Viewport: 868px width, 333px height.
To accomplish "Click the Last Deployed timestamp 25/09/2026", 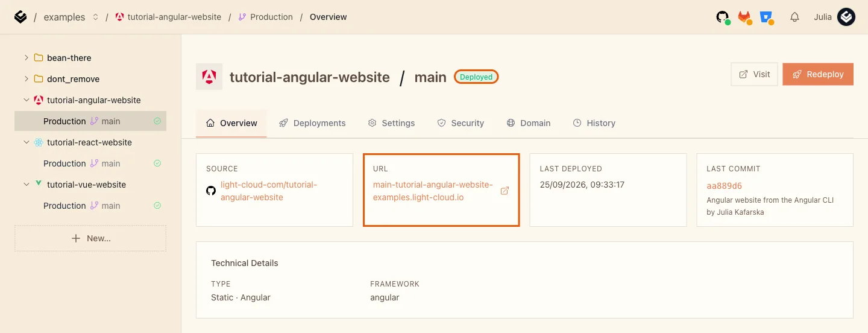I will click(582, 185).
